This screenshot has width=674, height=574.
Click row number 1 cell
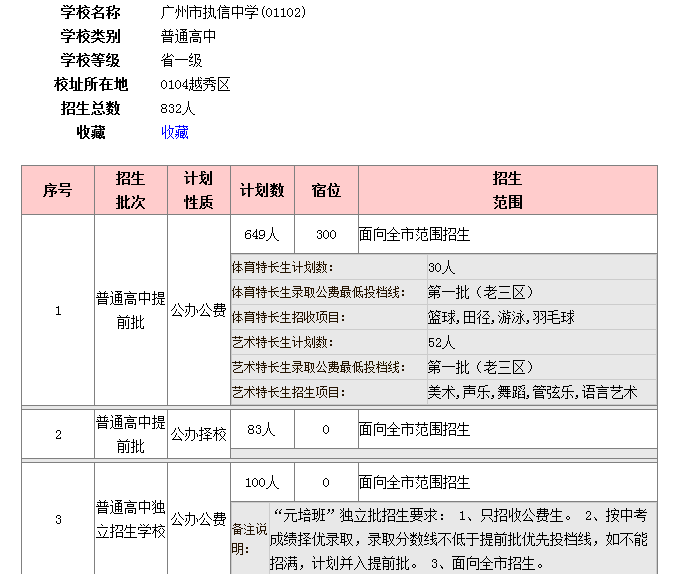point(58,310)
